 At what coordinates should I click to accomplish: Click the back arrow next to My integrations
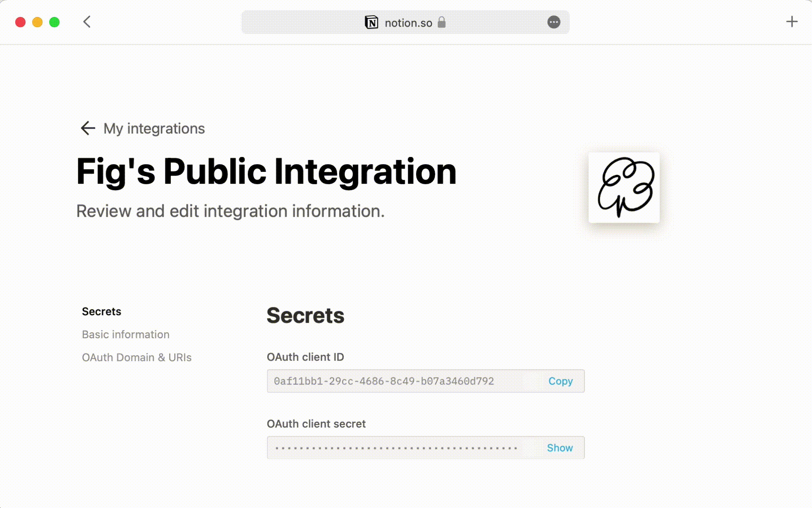pyautogui.click(x=88, y=127)
